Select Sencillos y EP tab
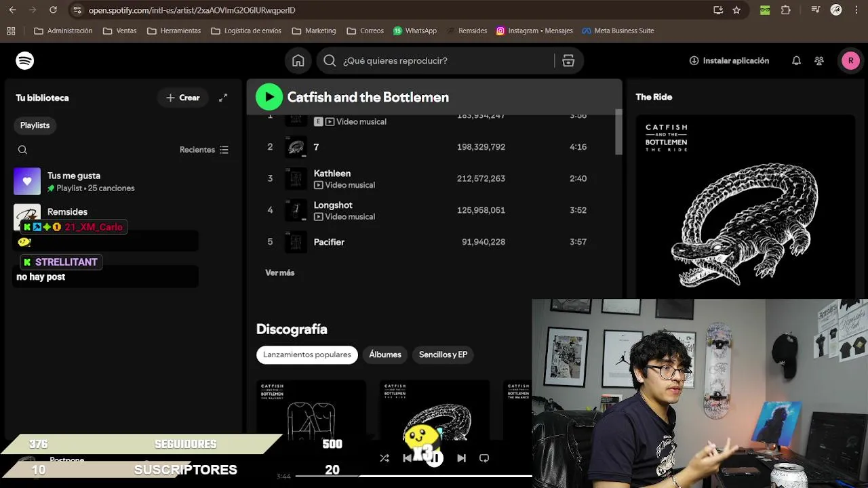Screen dimensions: 868x488 443,354
